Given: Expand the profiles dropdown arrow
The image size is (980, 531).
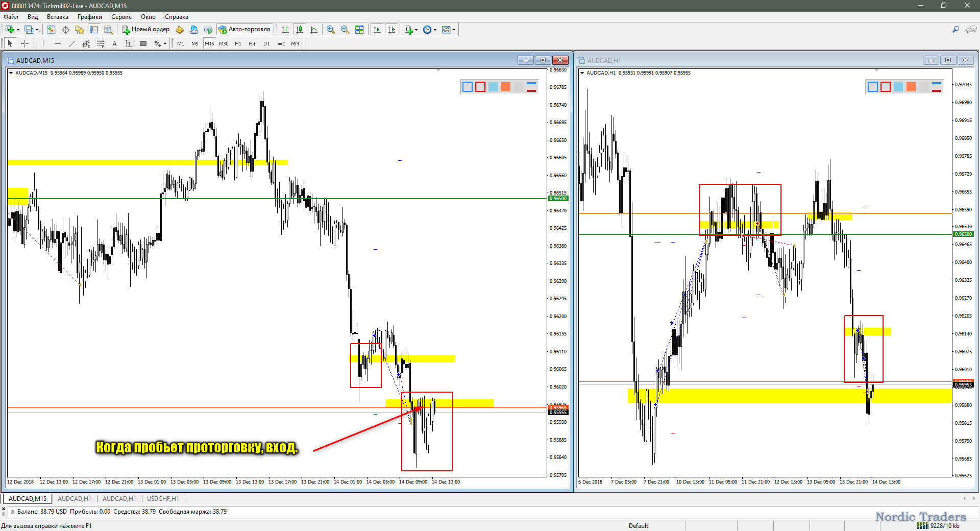Looking at the screenshot, I should 37,30.
